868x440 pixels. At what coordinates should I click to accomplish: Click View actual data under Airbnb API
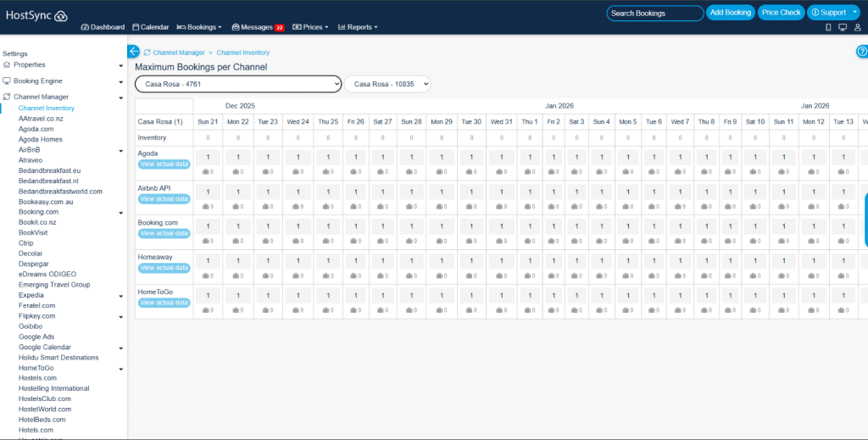coord(164,198)
